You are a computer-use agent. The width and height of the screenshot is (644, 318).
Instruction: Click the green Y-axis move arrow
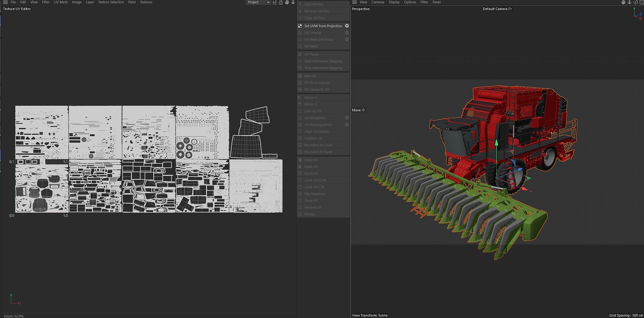click(x=497, y=142)
